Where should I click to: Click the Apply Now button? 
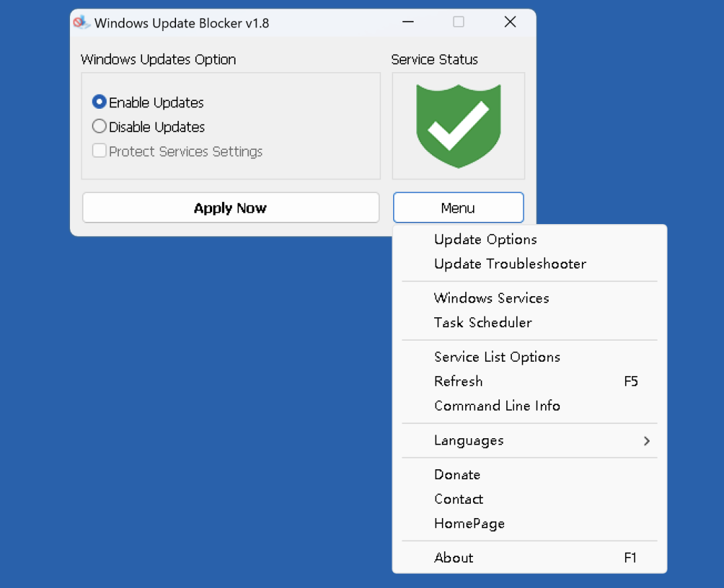point(230,208)
